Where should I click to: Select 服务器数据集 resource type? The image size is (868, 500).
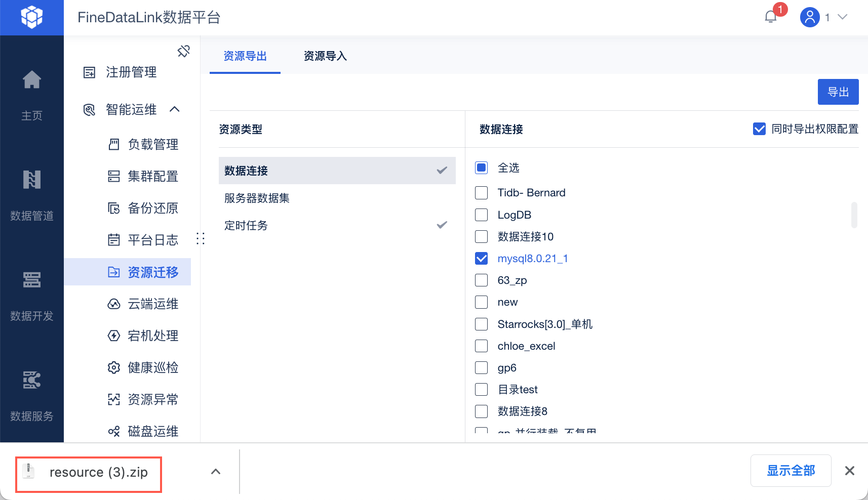coord(257,198)
